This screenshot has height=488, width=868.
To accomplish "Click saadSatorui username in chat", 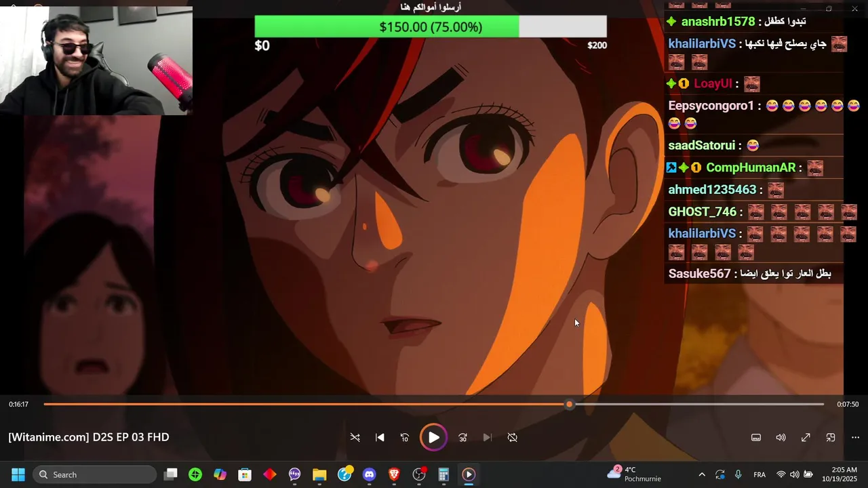I will 701,145.
